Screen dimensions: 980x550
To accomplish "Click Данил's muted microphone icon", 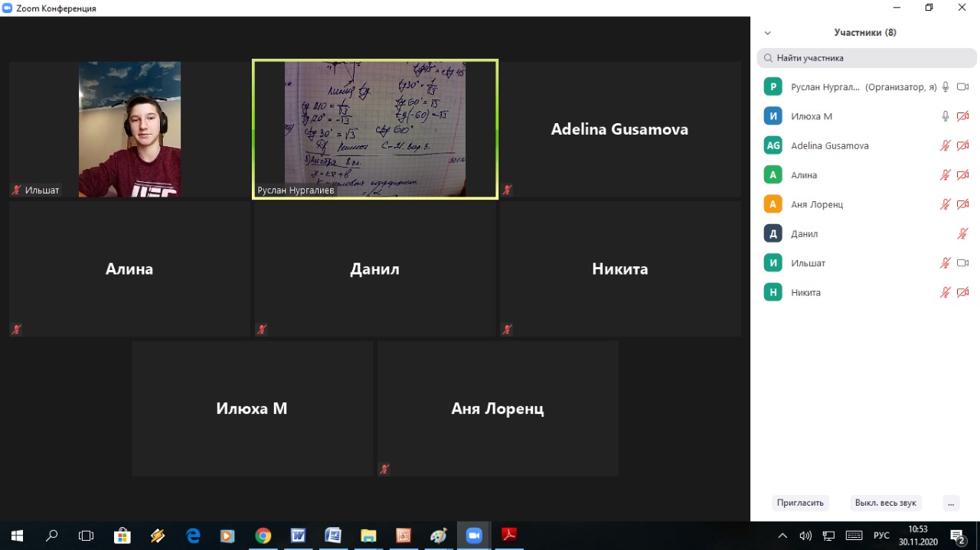I will coord(963,234).
